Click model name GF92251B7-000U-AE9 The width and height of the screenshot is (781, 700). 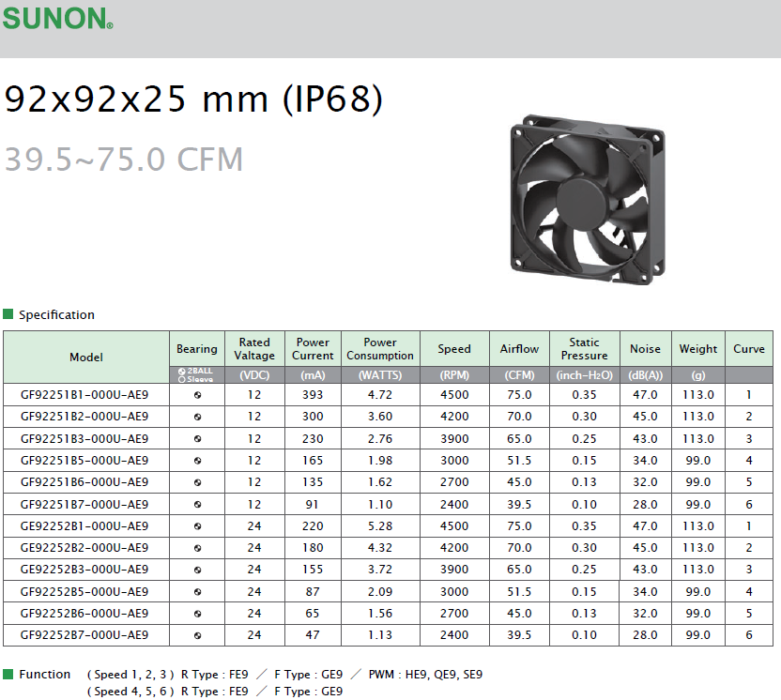[84, 504]
